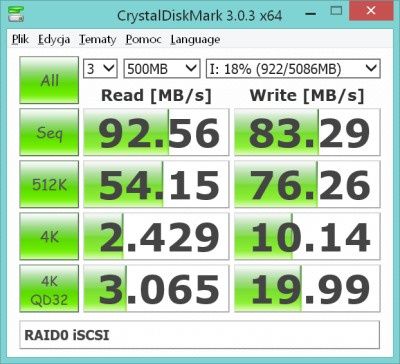The width and height of the screenshot is (400, 364).
Task: Expand the test count dropdown showing 3
Action: click(100, 69)
